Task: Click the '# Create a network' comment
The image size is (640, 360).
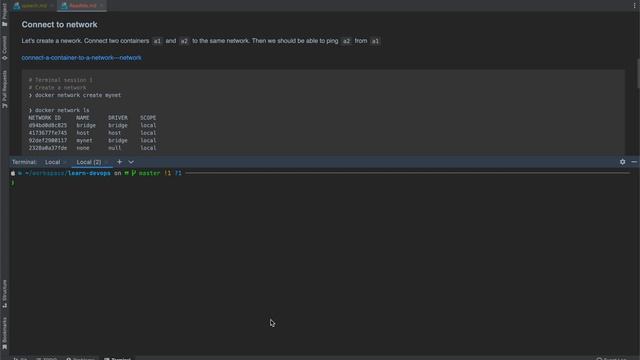Action: click(57, 88)
